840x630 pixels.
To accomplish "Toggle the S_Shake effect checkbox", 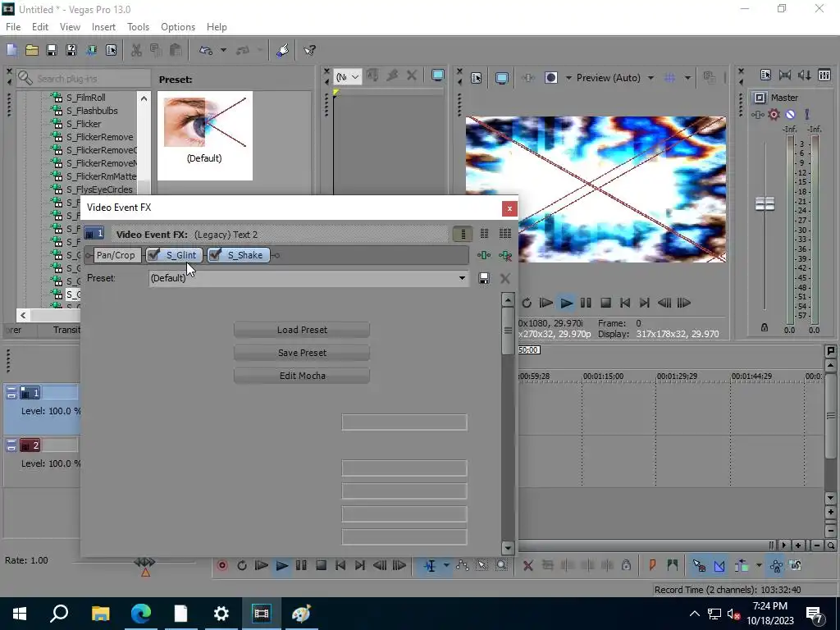I will click(x=215, y=254).
